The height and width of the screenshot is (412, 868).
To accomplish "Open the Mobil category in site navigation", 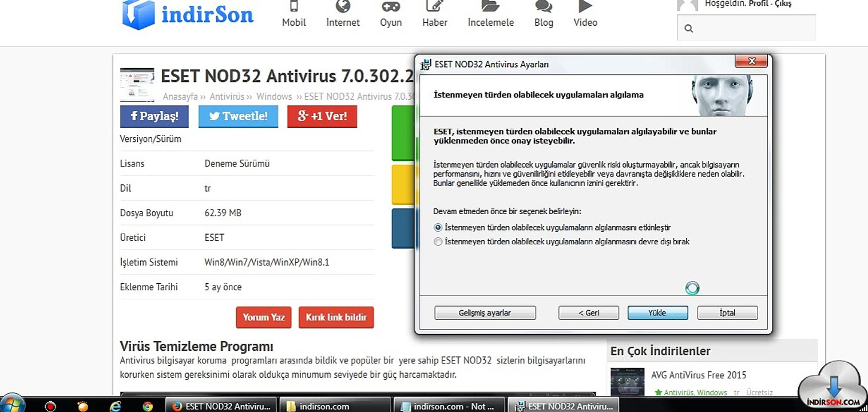I will pyautogui.click(x=294, y=14).
